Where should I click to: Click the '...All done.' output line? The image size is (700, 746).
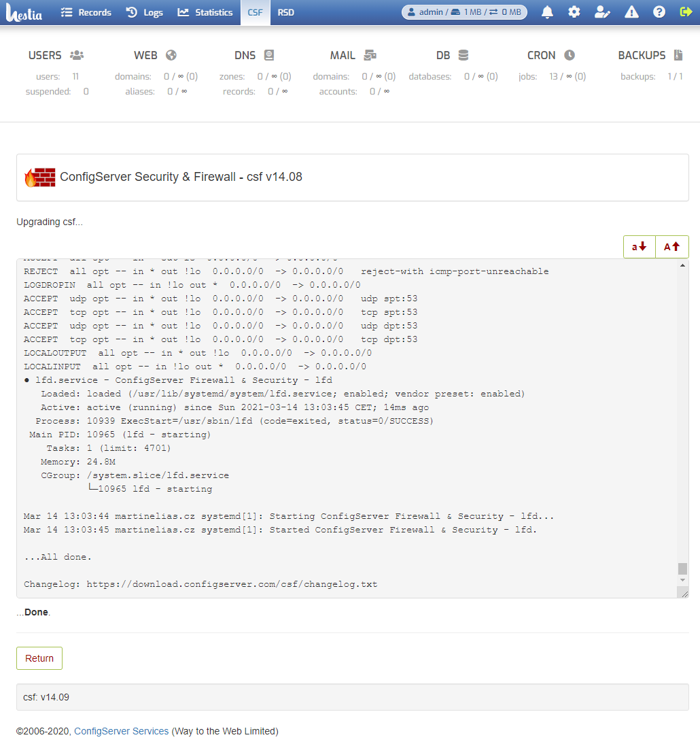tap(58, 557)
